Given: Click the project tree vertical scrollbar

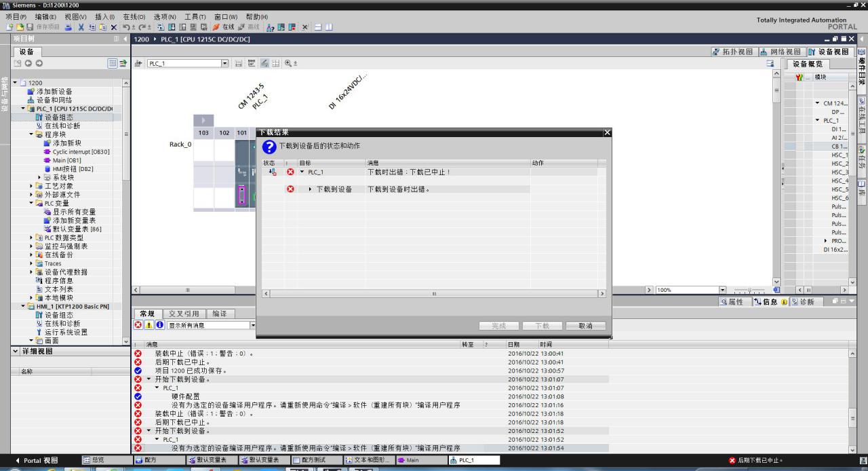Looking at the screenshot, I should pos(125,211).
